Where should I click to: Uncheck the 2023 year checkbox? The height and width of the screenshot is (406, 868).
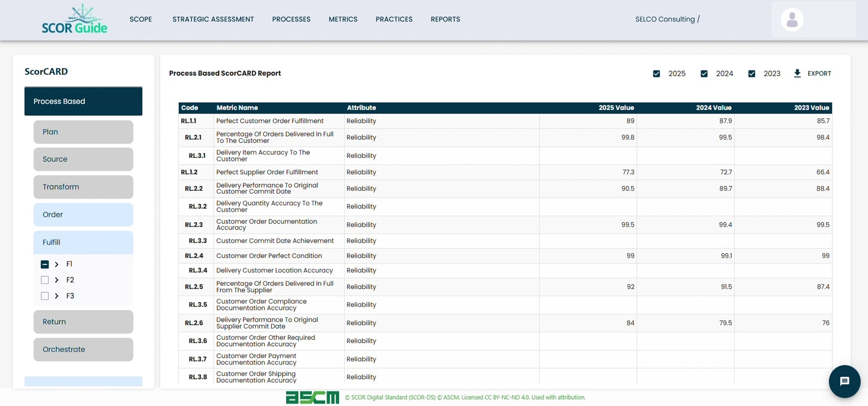click(x=752, y=73)
